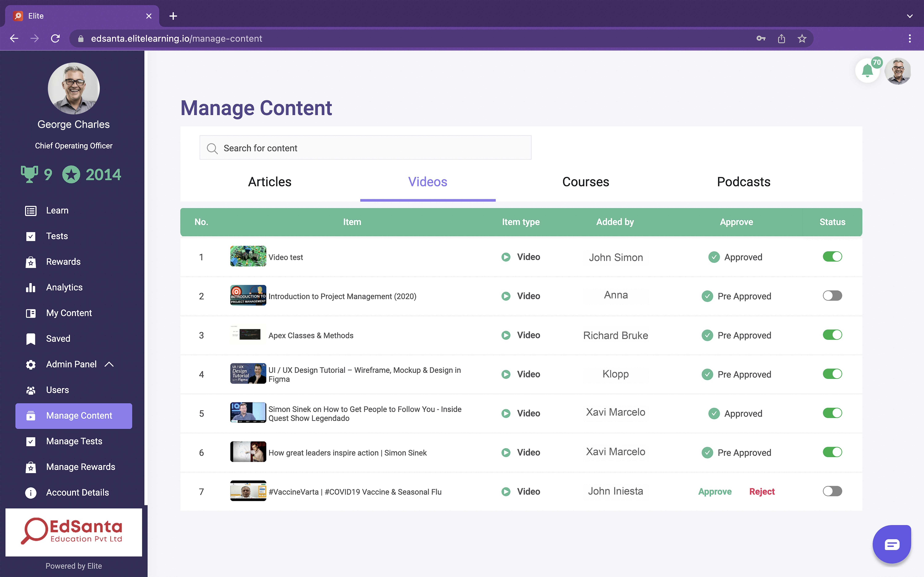The height and width of the screenshot is (577, 924).
Task: Click the browser reload icon
Action: point(55,38)
